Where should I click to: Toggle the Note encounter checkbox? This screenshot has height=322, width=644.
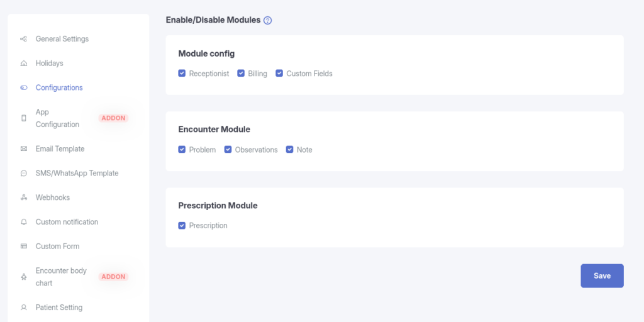click(290, 150)
